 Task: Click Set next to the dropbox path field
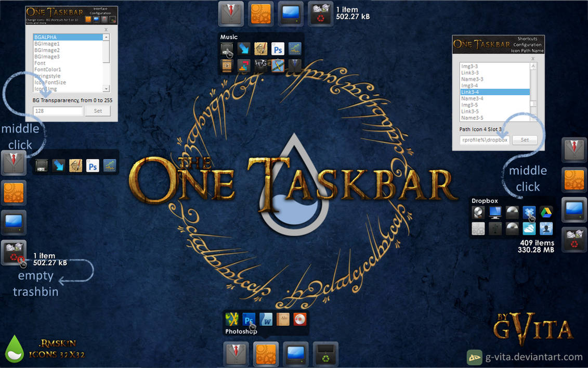click(x=525, y=139)
